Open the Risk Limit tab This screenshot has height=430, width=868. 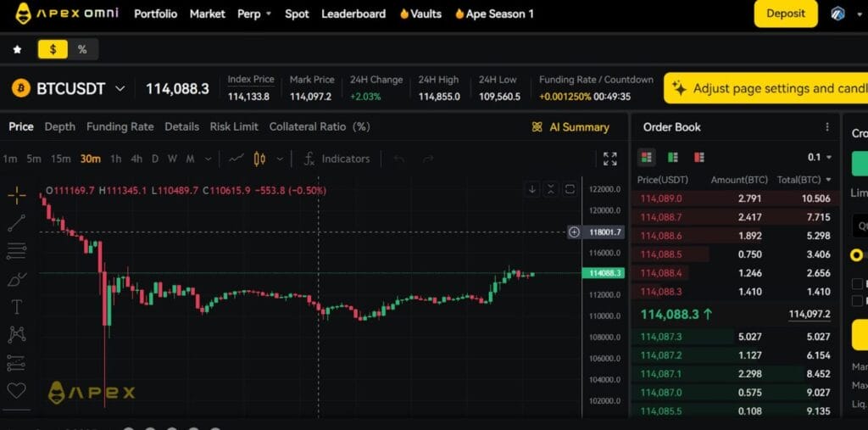pyautogui.click(x=234, y=127)
